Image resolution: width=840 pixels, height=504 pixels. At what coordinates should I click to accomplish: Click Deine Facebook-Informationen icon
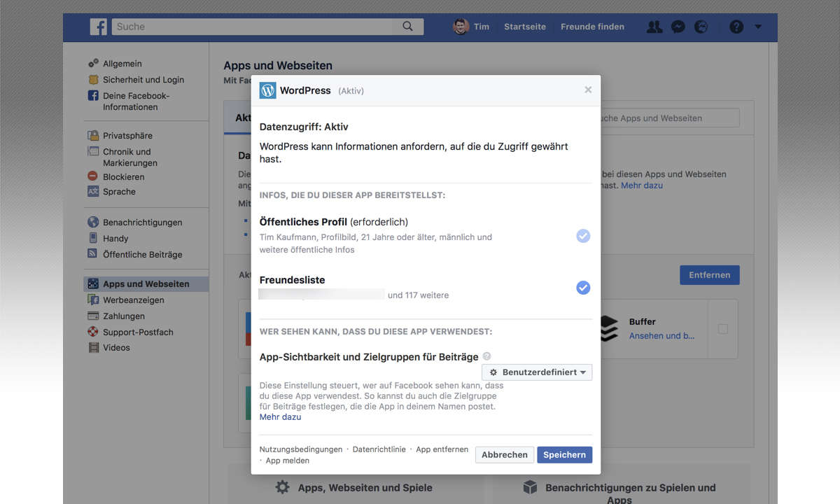tap(93, 96)
